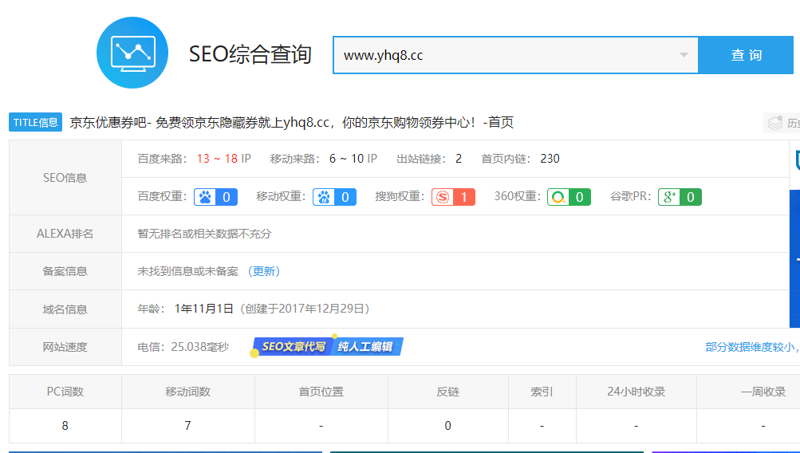
Task: Expand the domain search dropdown arrow
Action: click(684, 55)
